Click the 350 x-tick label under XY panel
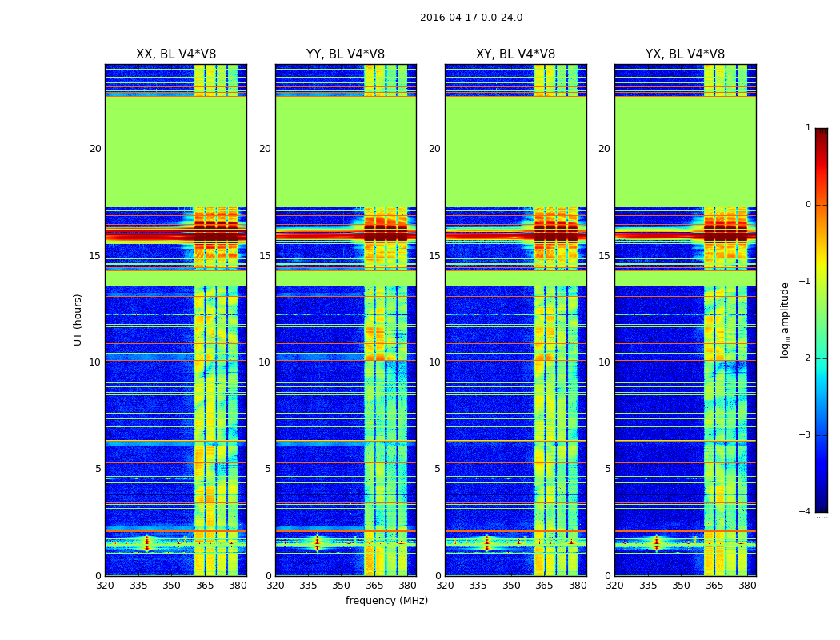Screen dimensions: 840x640 (x=511, y=585)
